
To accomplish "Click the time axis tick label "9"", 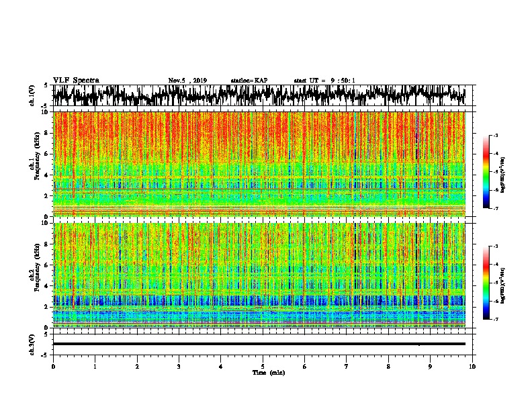I will [x=430, y=367].
